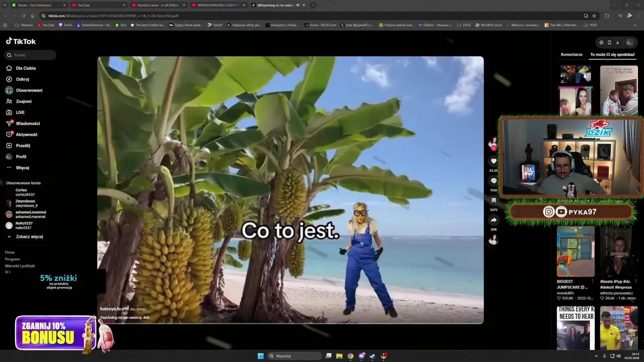Click the katseye.lo.v creator name on video
The width and height of the screenshot is (644, 362).
coord(112,309)
